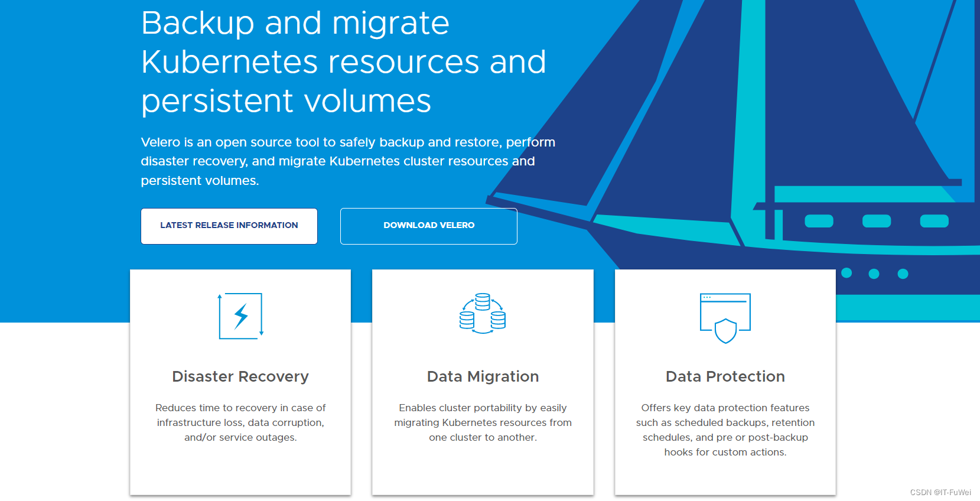Click the 'Velero is an open source tool' paragraph
Screen dimensions: 980x501
point(348,161)
